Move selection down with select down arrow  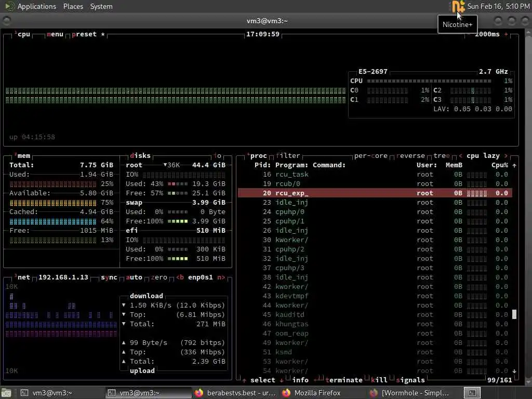point(282,380)
